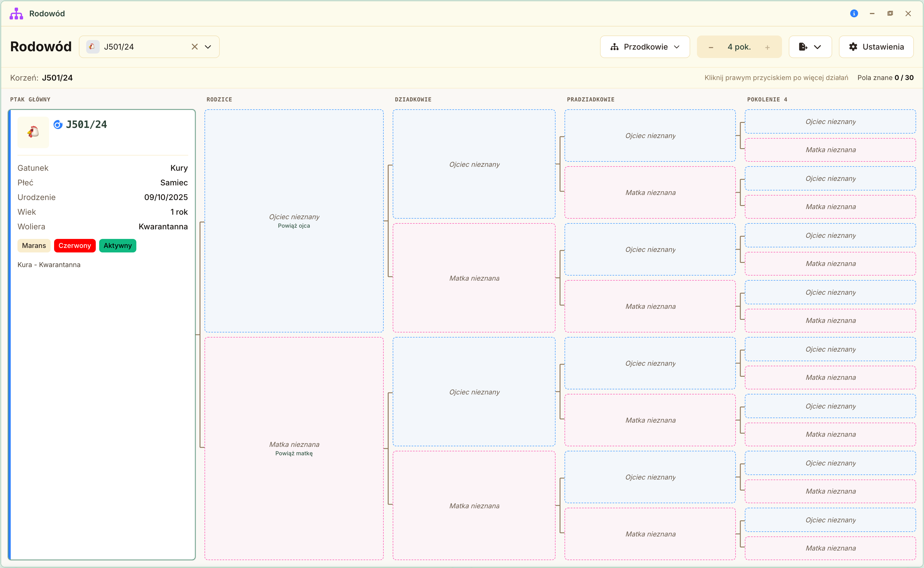The image size is (924, 568).
Task: Click the info icon in title bar
Action: click(854, 14)
